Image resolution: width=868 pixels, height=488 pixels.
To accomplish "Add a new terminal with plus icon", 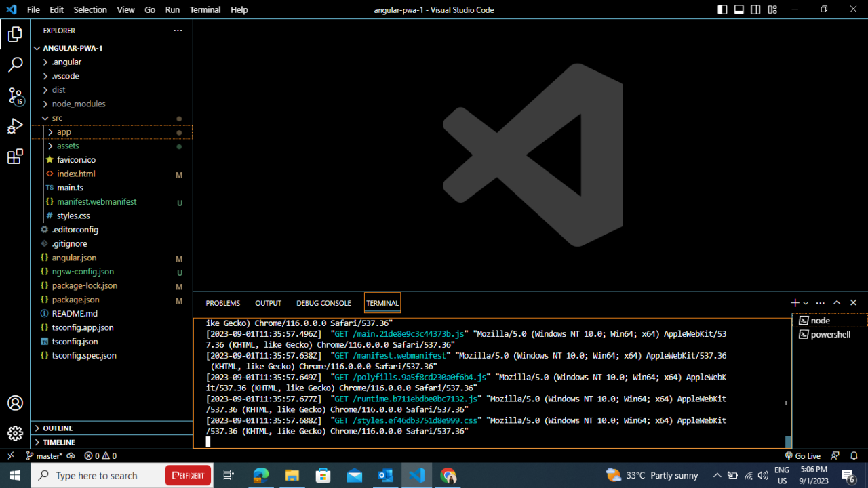I will point(795,303).
